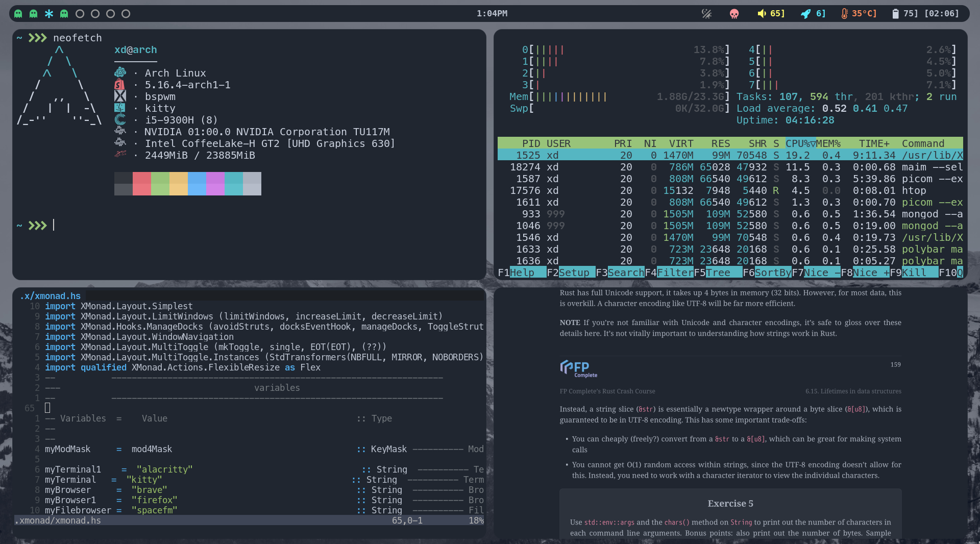The height and width of the screenshot is (544, 980).
Task: Select htop process row PID 18274 maim
Action: [730, 167]
